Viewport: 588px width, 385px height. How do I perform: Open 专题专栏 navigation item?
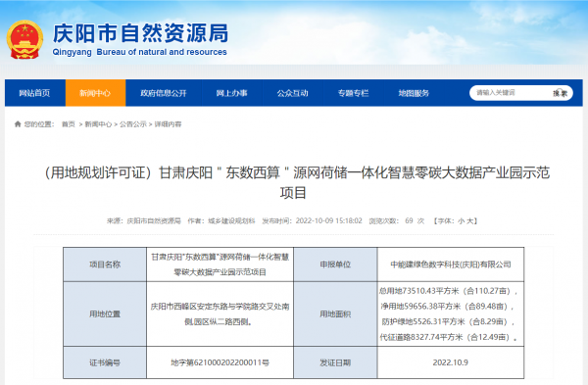pyautogui.click(x=353, y=93)
